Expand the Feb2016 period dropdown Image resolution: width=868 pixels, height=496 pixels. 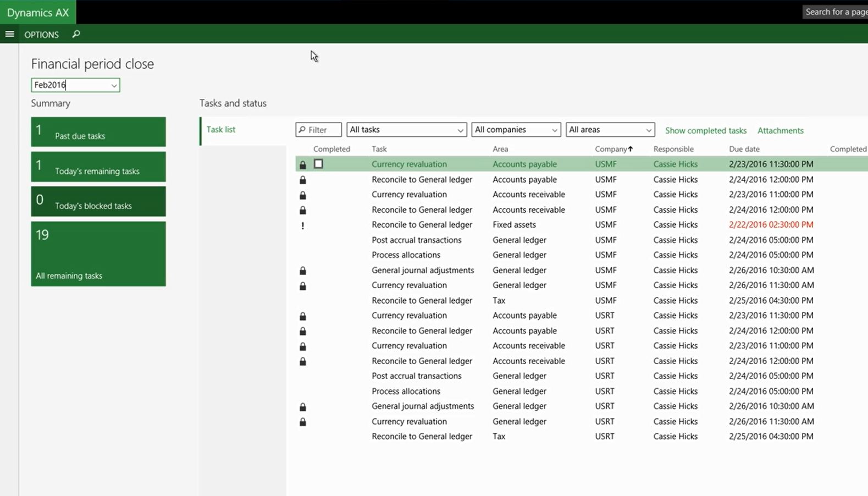113,85
